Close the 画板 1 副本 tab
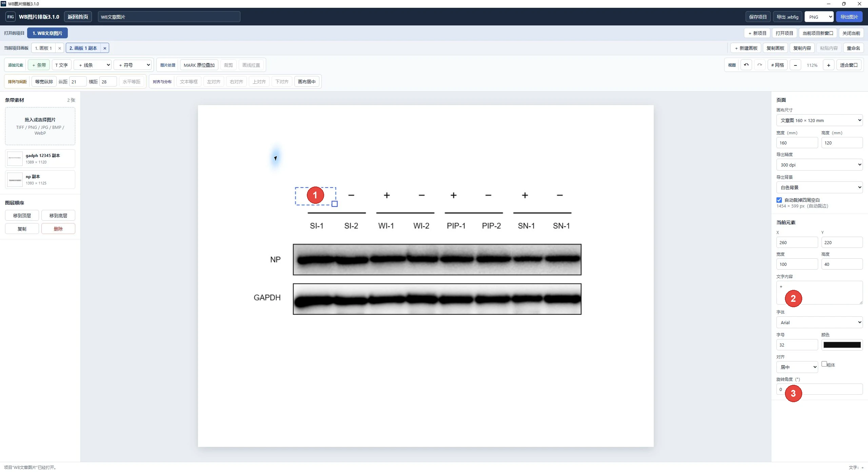Image resolution: width=868 pixels, height=472 pixels. [105, 48]
